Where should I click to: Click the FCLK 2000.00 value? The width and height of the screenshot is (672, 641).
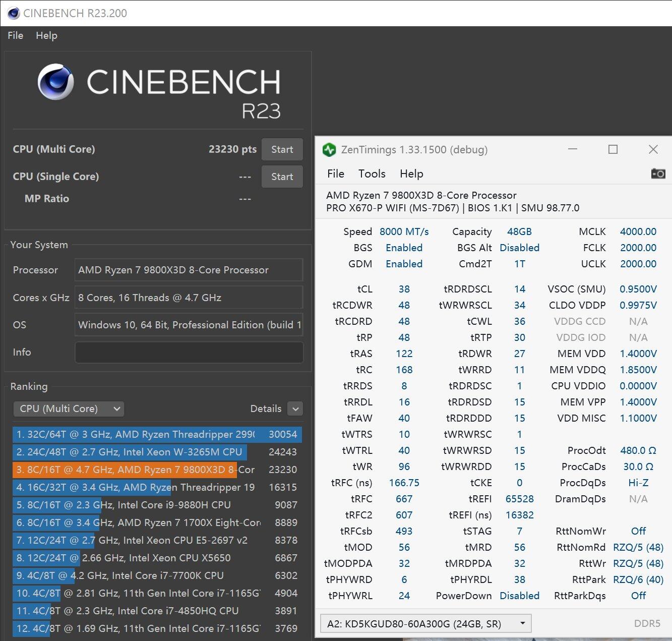coord(638,248)
